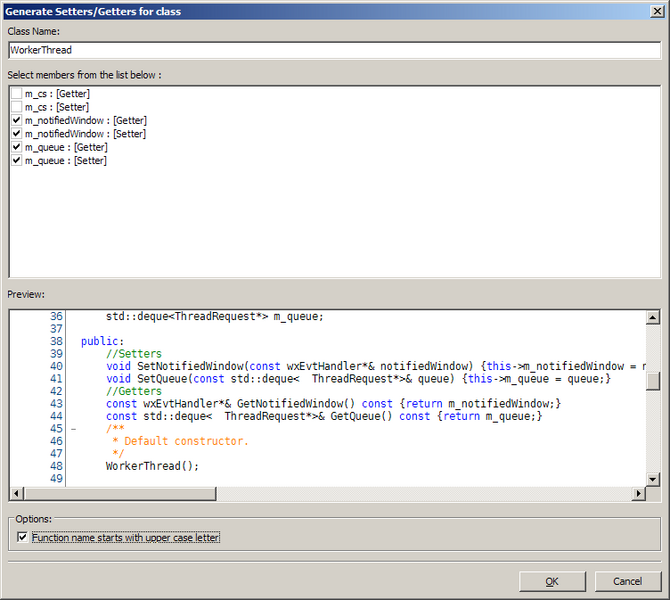Click the vertical scrollbar thumb in preview

click(x=652, y=381)
